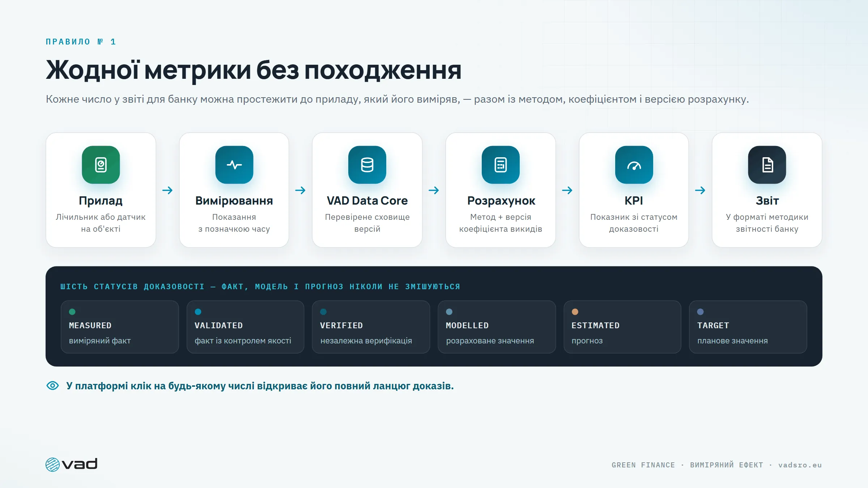Click 'прогноз' description text

point(587,341)
